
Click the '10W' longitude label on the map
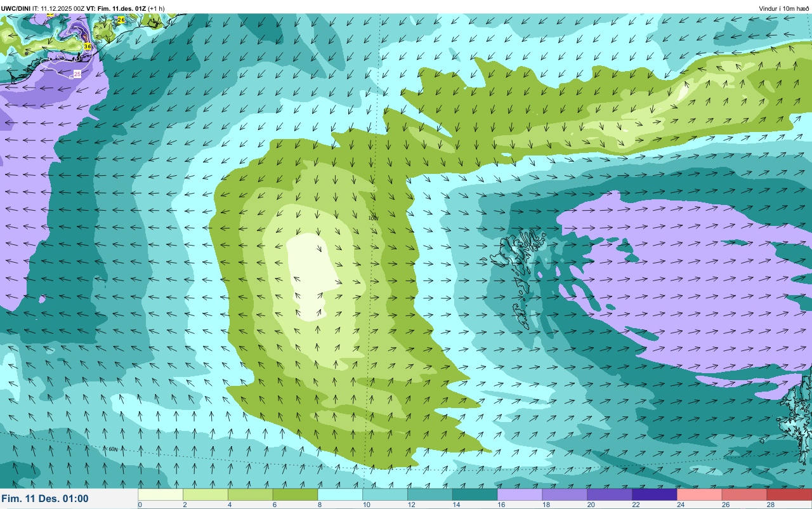[373, 218]
